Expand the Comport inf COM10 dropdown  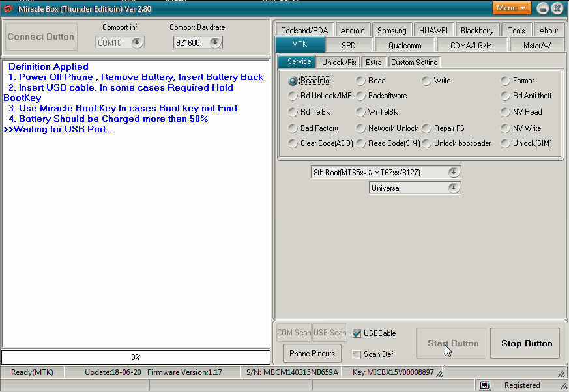137,42
